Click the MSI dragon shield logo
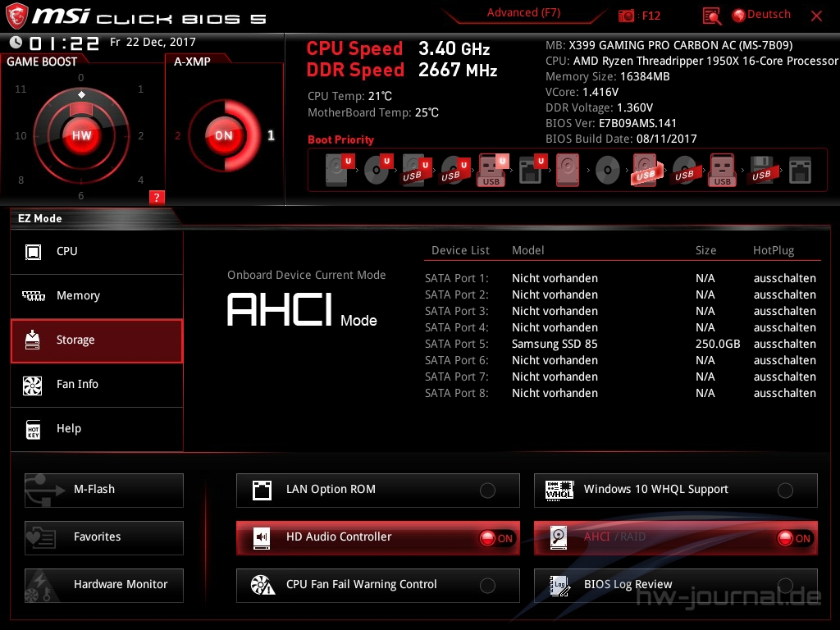This screenshot has width=840, height=630. pos(16,16)
